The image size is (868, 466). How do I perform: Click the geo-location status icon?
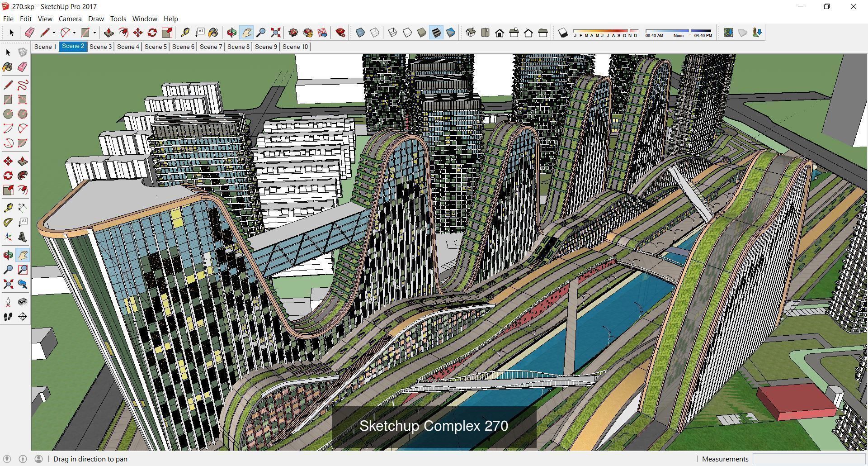(7, 459)
